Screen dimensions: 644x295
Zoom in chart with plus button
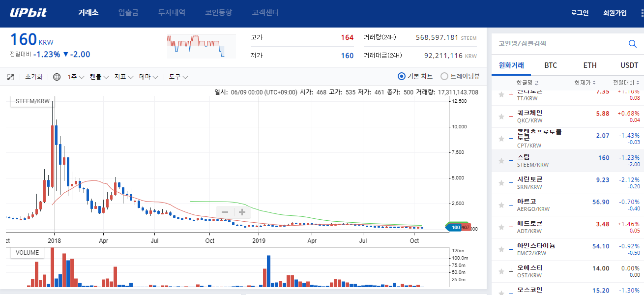242,212
